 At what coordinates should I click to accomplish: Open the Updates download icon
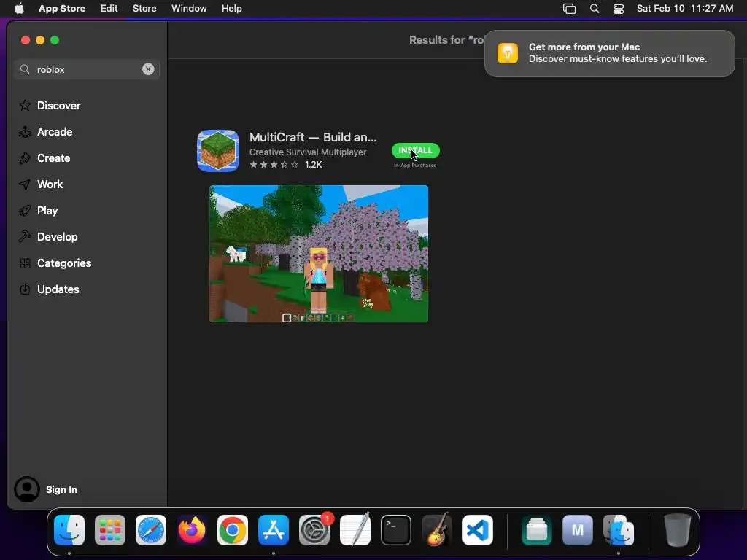pos(25,289)
